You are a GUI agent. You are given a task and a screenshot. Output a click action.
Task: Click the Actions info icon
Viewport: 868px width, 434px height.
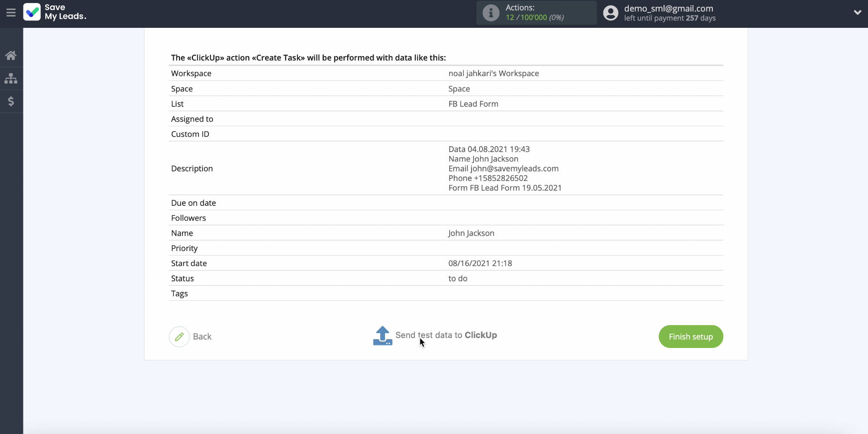pyautogui.click(x=491, y=13)
